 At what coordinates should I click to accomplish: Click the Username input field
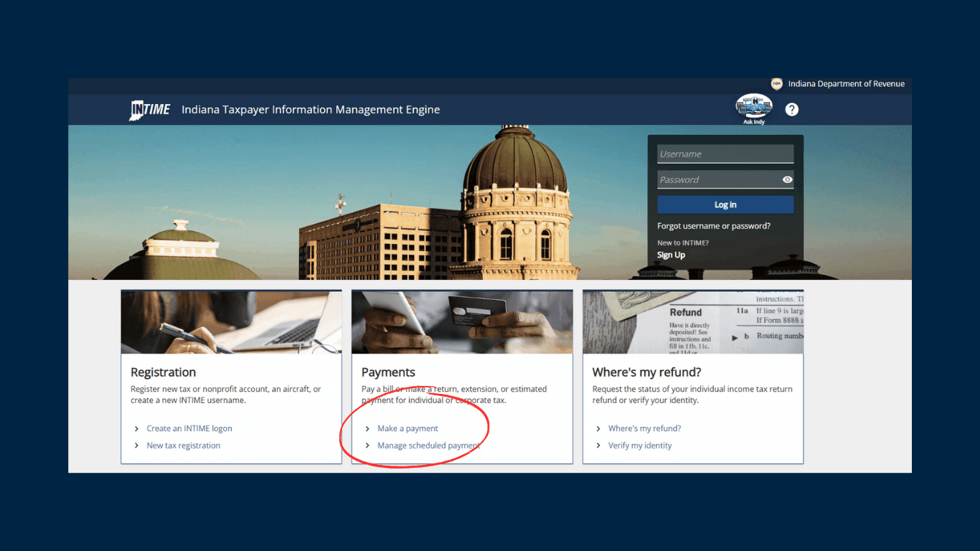717,154
